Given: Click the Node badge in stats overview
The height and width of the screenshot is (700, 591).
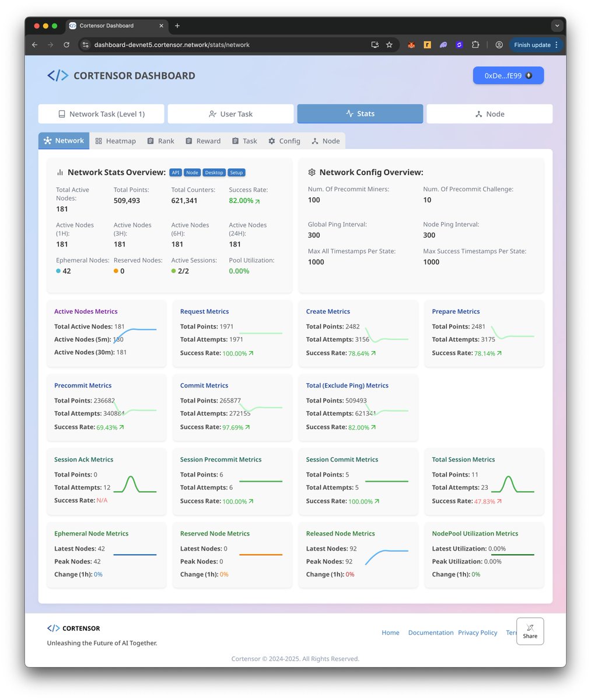Looking at the screenshot, I should [x=193, y=173].
